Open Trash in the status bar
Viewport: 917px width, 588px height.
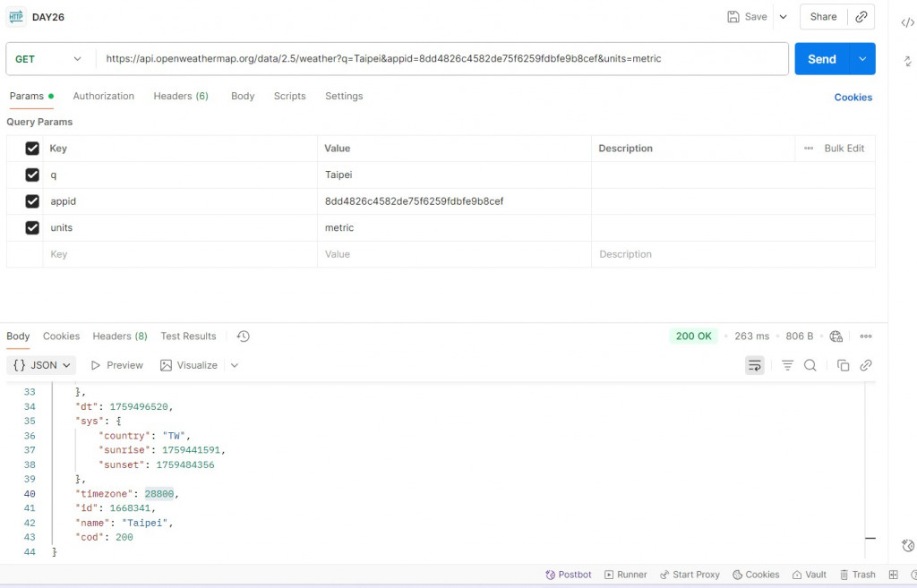click(858, 575)
